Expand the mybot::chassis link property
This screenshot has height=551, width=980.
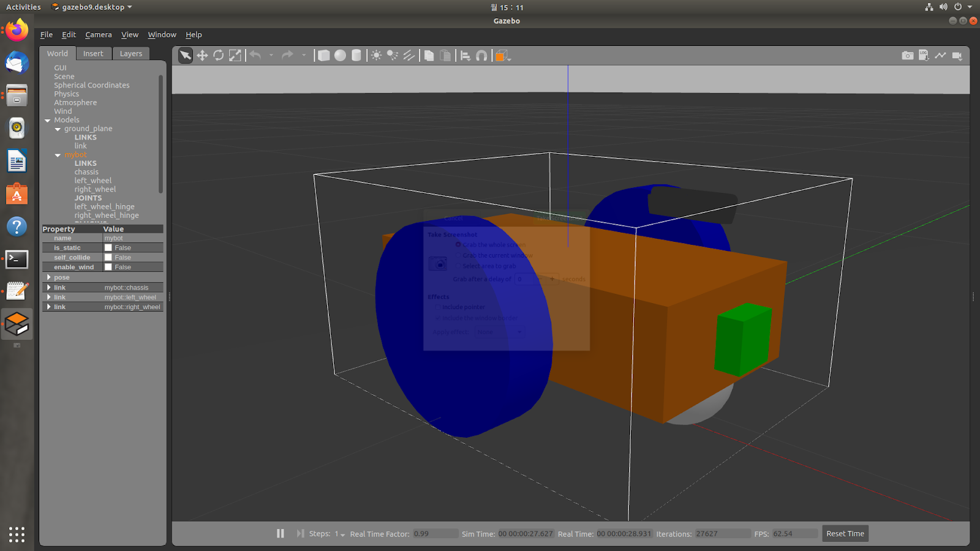49,287
